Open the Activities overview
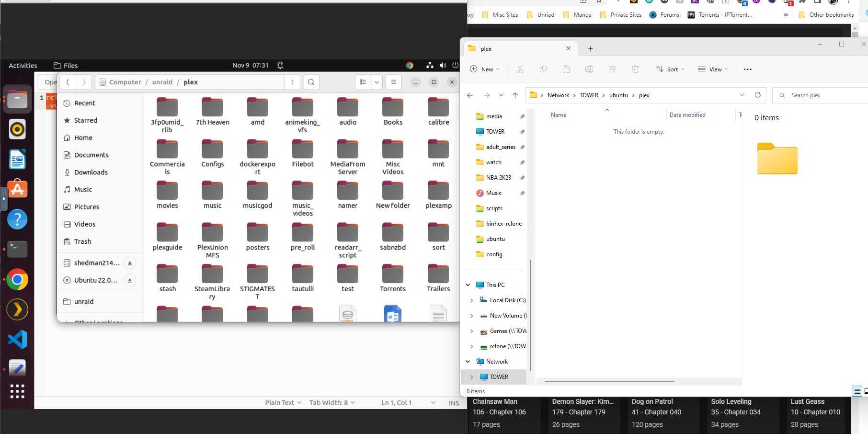This screenshot has height=434, width=868. tap(23, 65)
